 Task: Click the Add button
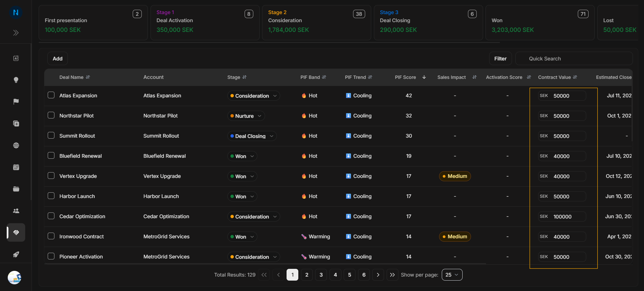(x=57, y=58)
